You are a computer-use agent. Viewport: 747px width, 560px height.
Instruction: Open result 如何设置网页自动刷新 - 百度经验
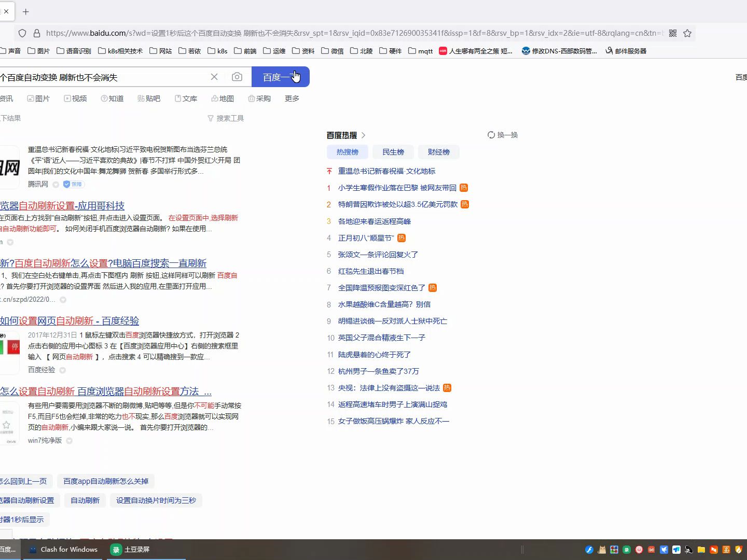(70, 321)
